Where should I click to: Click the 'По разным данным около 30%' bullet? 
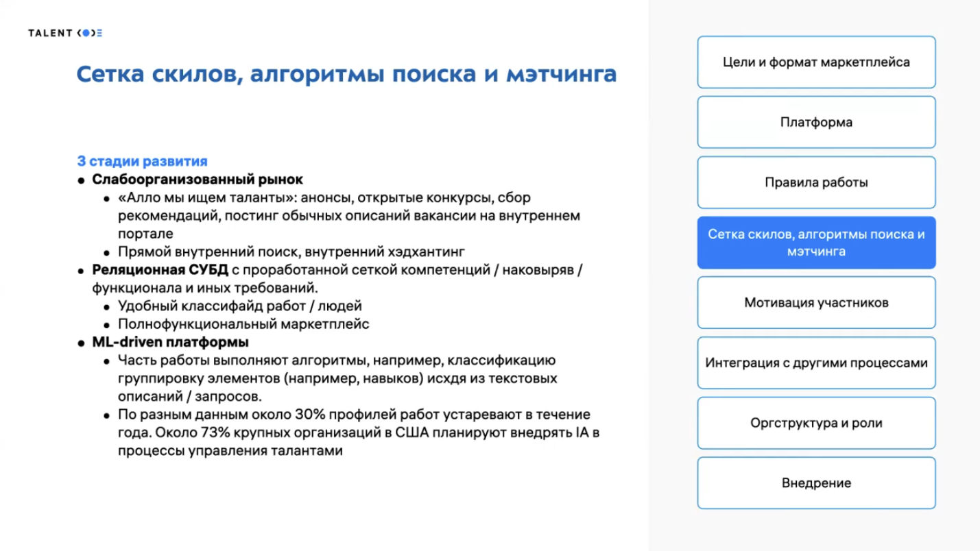[x=360, y=433]
